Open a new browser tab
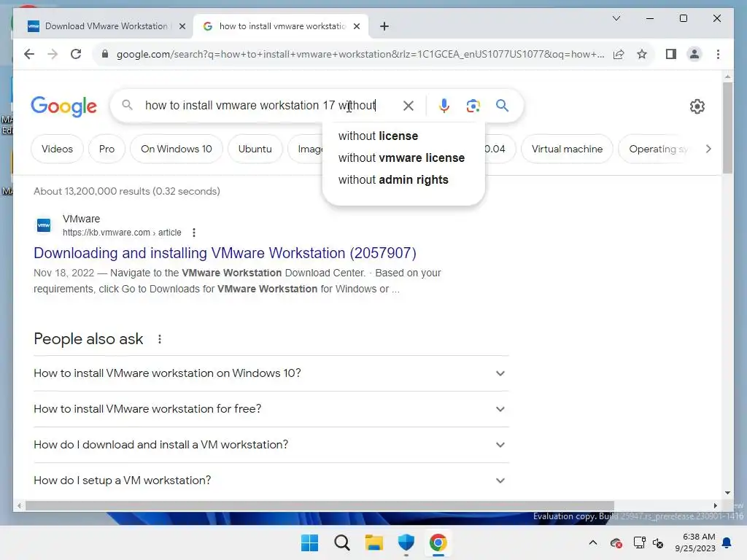747x560 pixels. tap(384, 26)
